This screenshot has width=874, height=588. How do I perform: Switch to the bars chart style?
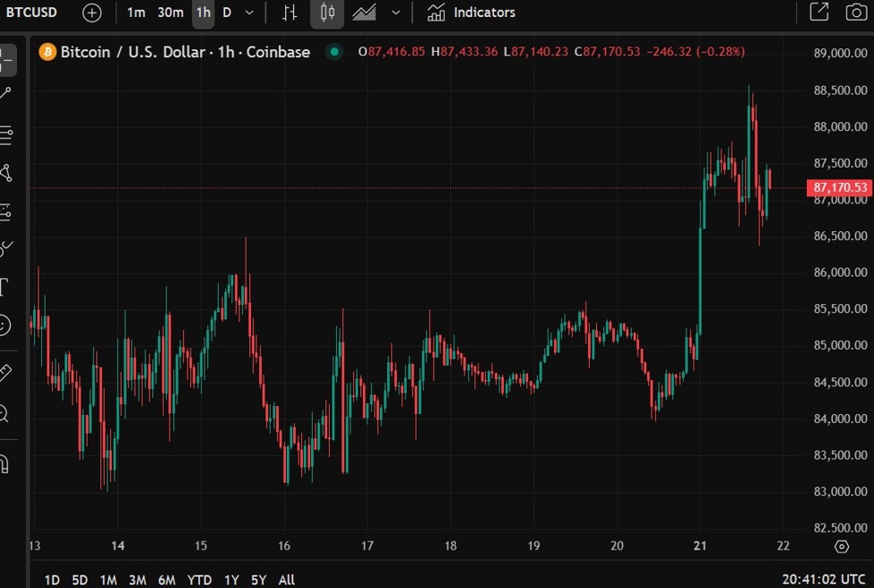290,13
